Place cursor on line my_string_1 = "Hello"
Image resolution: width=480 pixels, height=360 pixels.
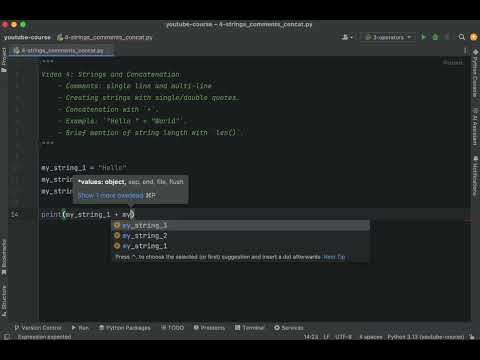click(84, 168)
